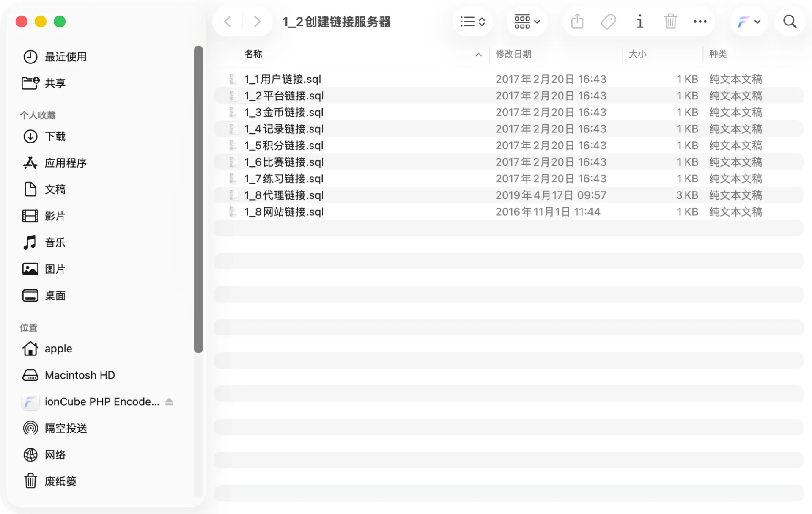This screenshot has width=812, height=514.
Task: Show info with the i icon
Action: pyautogui.click(x=640, y=22)
